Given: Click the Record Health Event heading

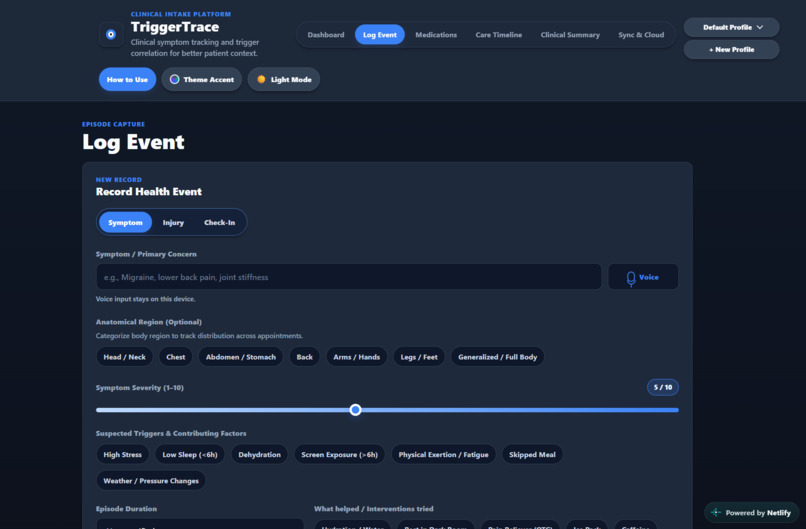Looking at the screenshot, I should coord(149,192).
